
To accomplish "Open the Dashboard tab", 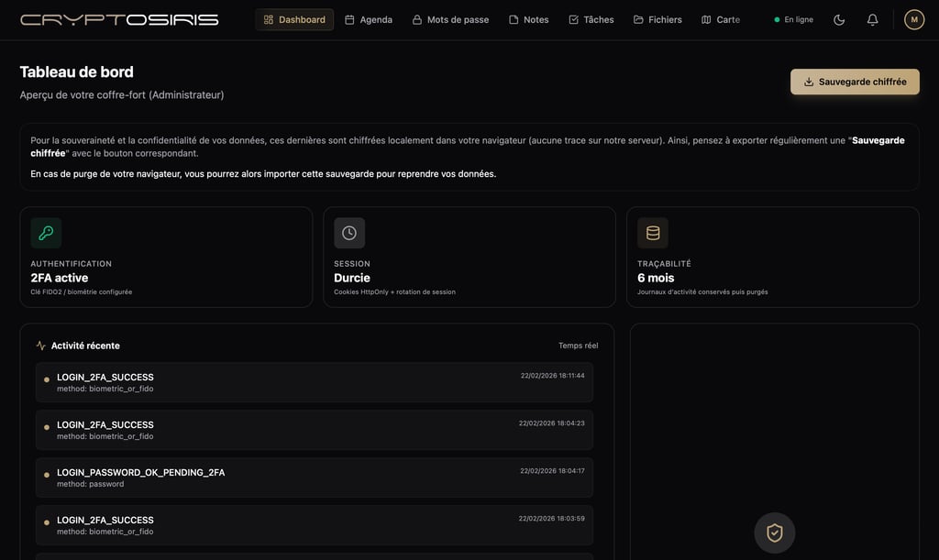I will point(294,19).
